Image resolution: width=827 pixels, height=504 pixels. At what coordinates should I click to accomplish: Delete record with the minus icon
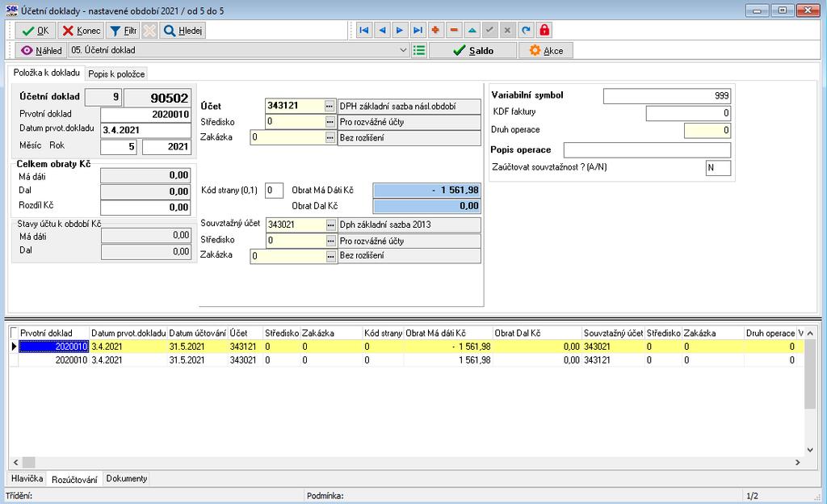pyautogui.click(x=454, y=30)
